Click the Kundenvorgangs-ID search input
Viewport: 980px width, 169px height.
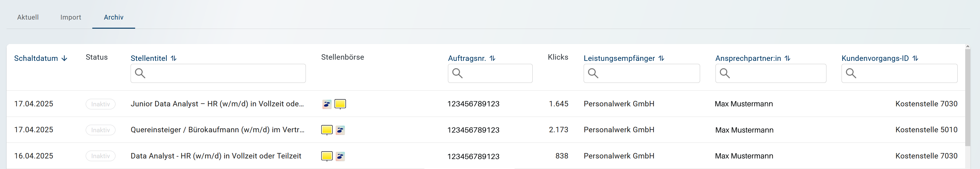pyautogui.click(x=905, y=73)
